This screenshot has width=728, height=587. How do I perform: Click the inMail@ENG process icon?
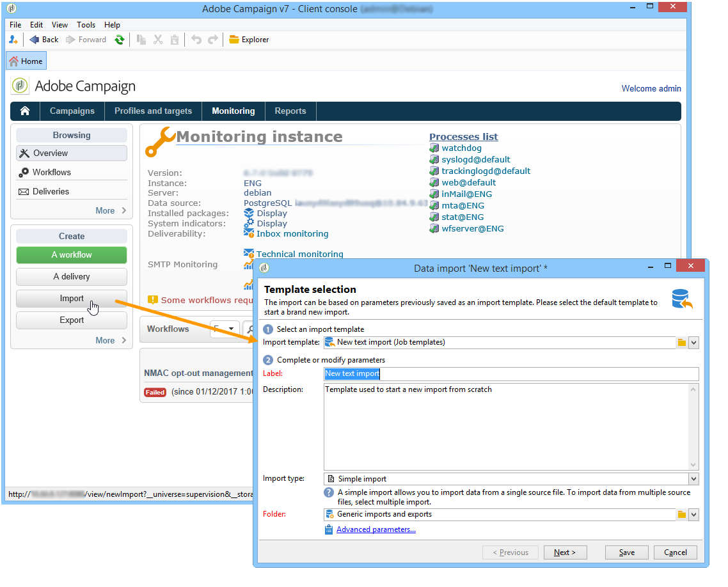pyautogui.click(x=434, y=194)
